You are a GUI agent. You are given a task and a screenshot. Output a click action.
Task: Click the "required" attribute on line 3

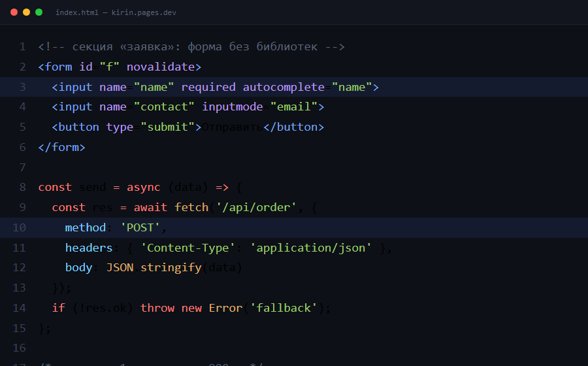tap(208, 88)
